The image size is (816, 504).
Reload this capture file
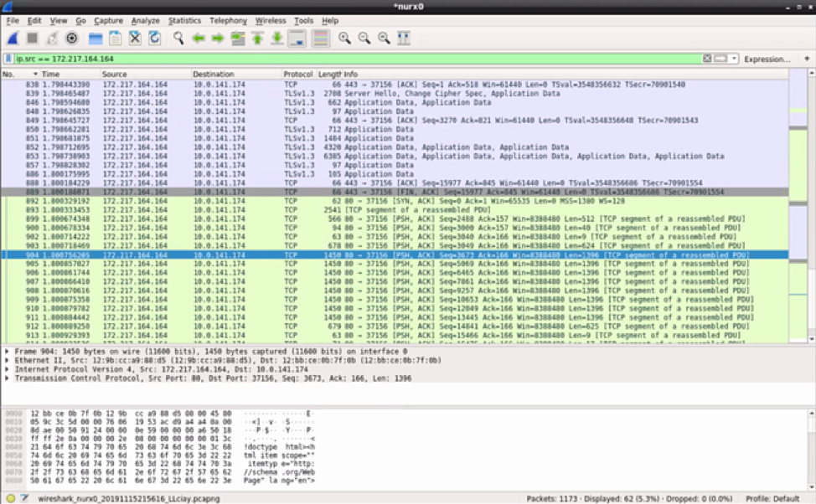click(x=154, y=38)
